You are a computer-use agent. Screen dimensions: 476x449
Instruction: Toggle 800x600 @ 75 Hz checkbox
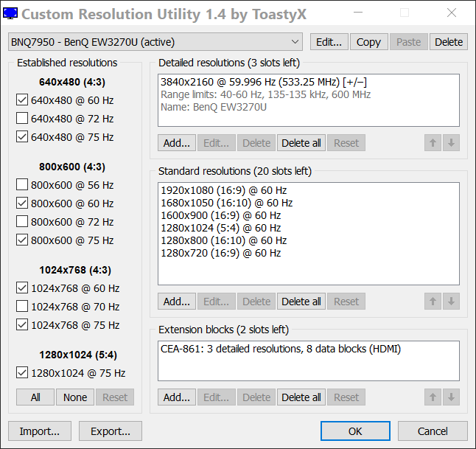click(x=22, y=240)
